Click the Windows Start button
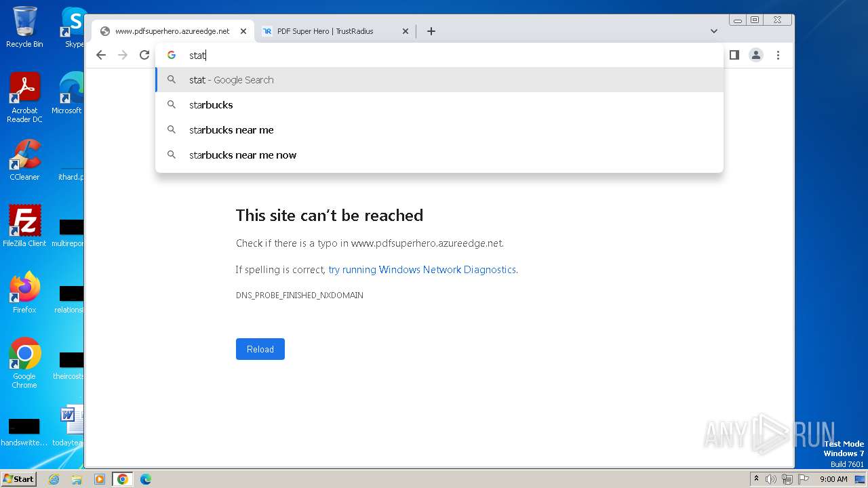868x488 pixels. tap(19, 479)
